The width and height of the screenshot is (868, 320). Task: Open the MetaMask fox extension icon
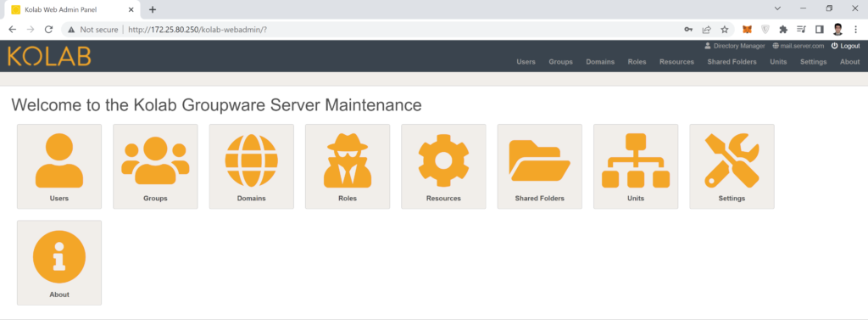coord(747,30)
